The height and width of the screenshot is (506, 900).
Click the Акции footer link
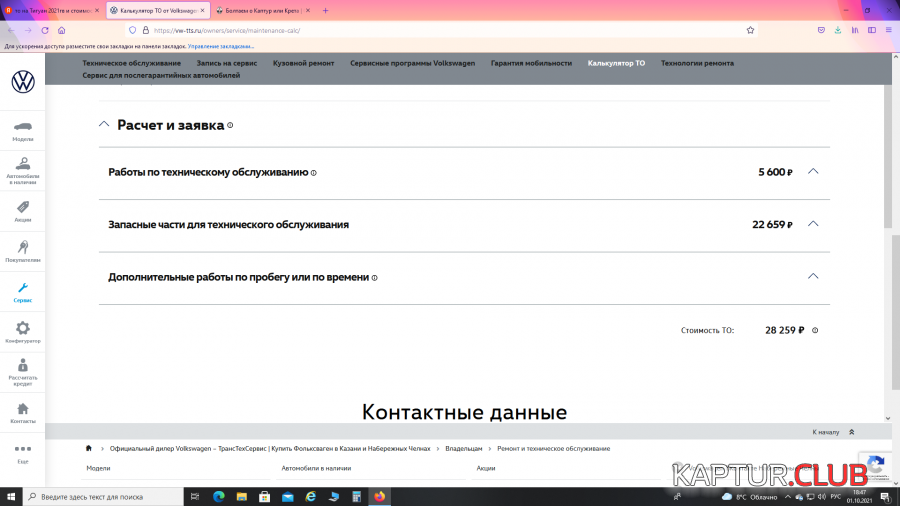[486, 468]
